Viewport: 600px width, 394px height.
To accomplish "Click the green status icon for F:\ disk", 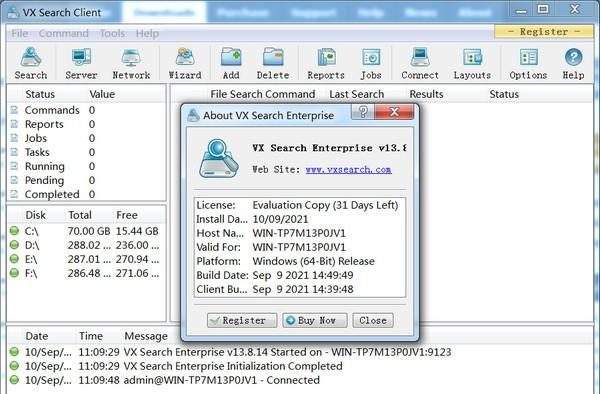I will click(14, 273).
